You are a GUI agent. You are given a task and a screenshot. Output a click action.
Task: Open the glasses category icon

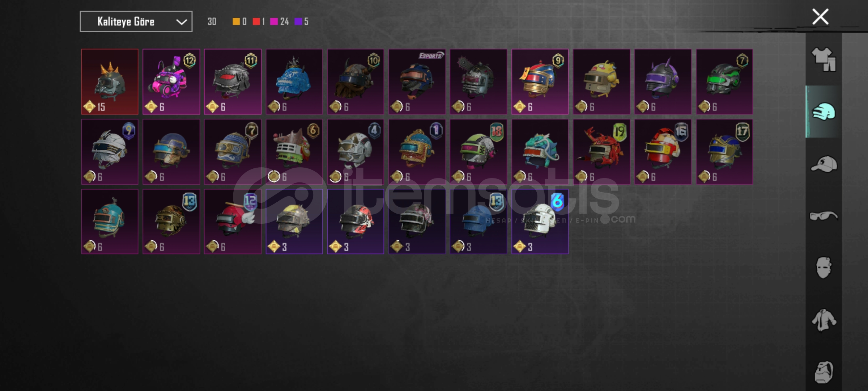(824, 216)
